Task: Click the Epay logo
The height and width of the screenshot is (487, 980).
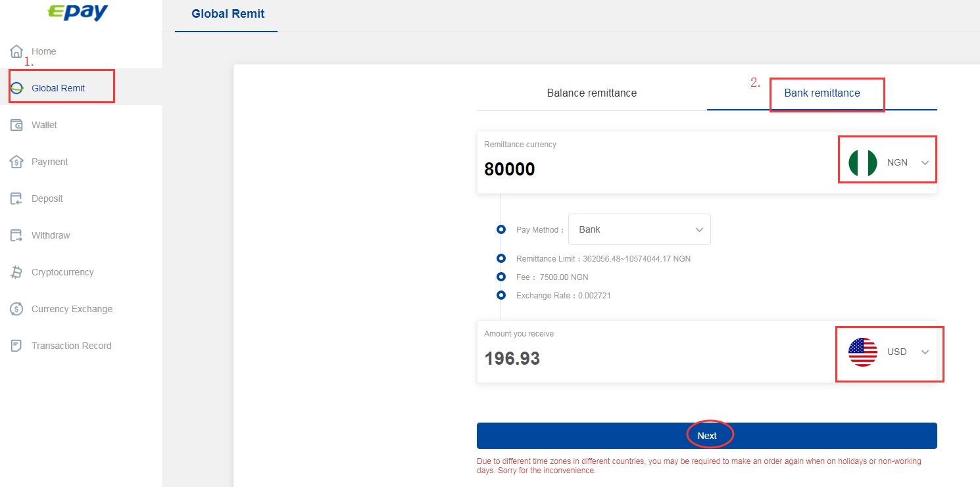Action: 78,12
